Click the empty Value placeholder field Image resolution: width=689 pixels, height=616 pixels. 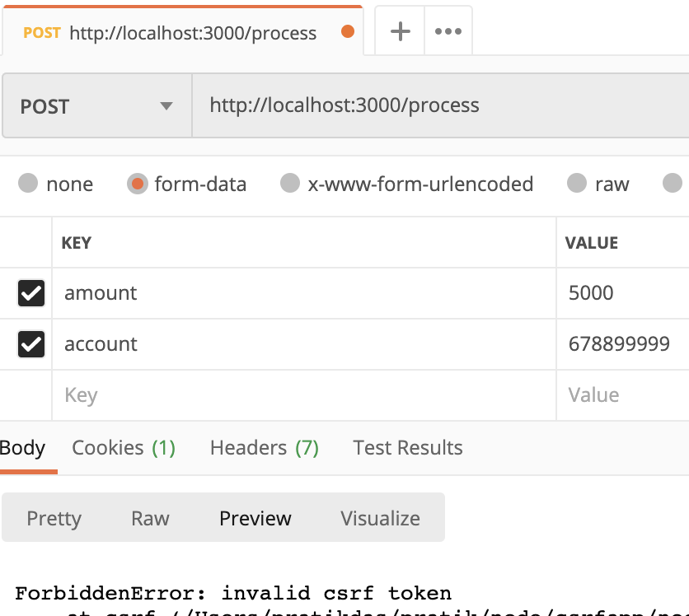click(x=622, y=395)
